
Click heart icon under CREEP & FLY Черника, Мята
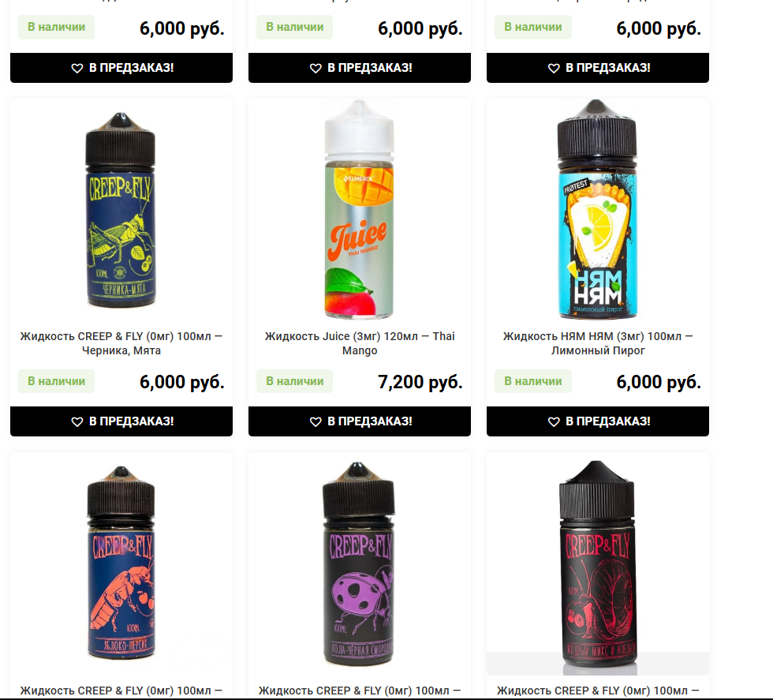(x=77, y=421)
